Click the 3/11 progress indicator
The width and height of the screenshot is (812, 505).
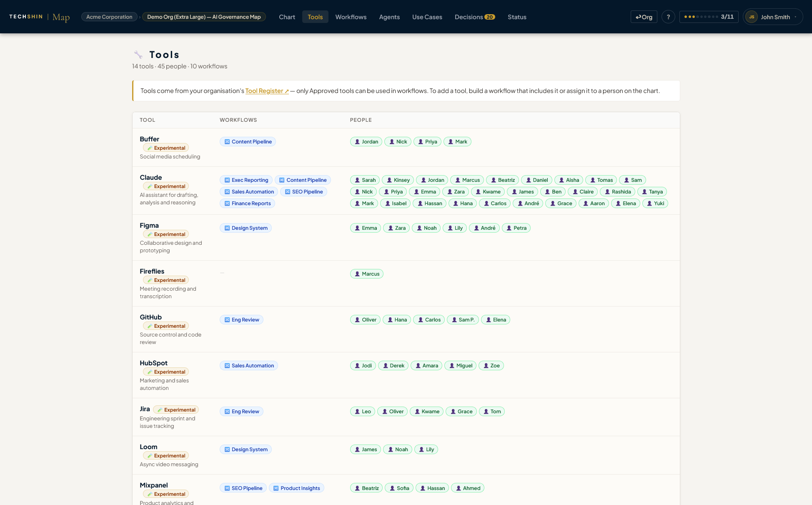[709, 17]
